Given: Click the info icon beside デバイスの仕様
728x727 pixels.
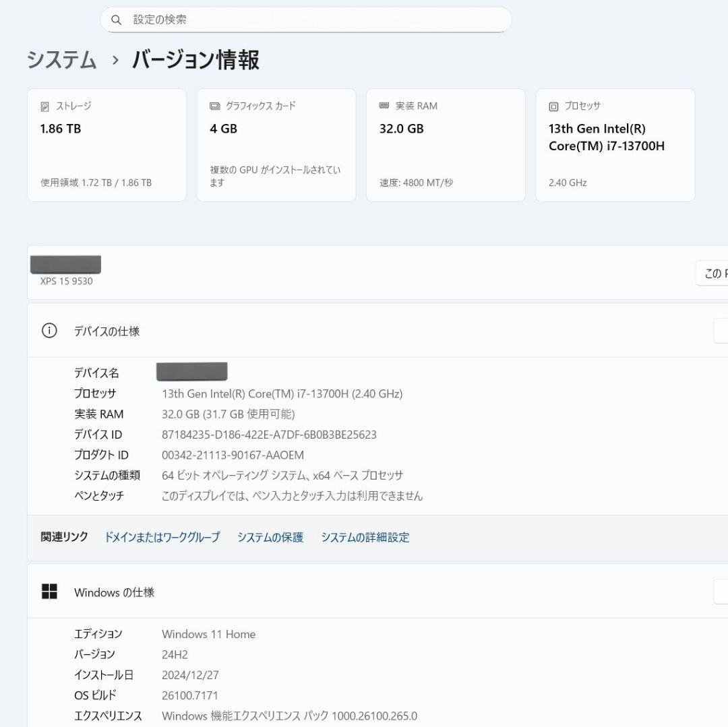Looking at the screenshot, I should point(49,331).
